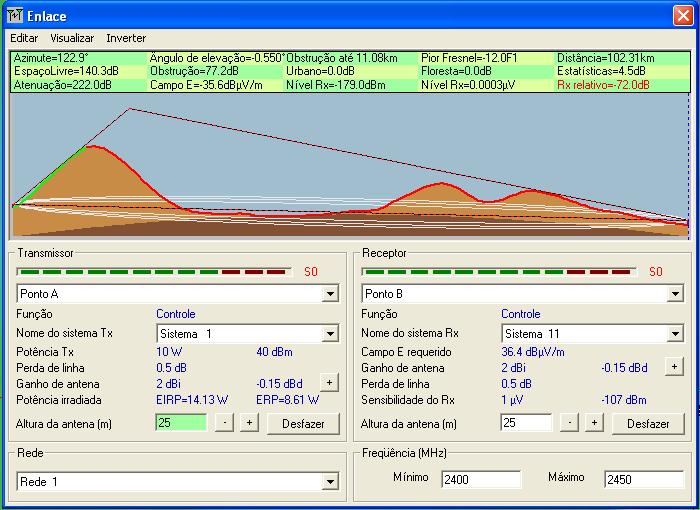The width and height of the screenshot is (700, 510).
Task: Click the transmitter Desfazer button
Action: (303, 423)
